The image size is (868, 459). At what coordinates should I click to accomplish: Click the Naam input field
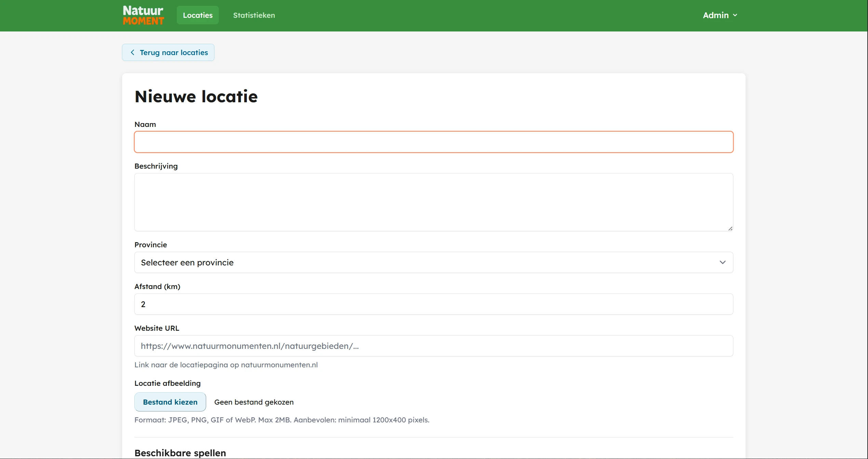pyautogui.click(x=433, y=142)
